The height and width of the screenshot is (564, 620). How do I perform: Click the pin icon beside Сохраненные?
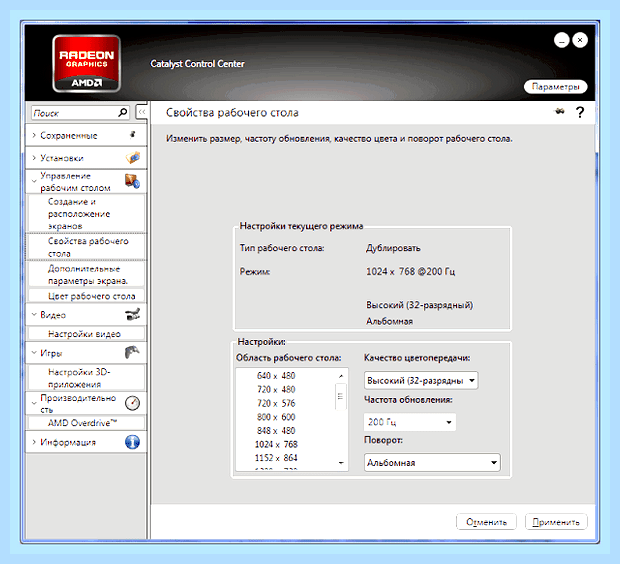point(133,135)
